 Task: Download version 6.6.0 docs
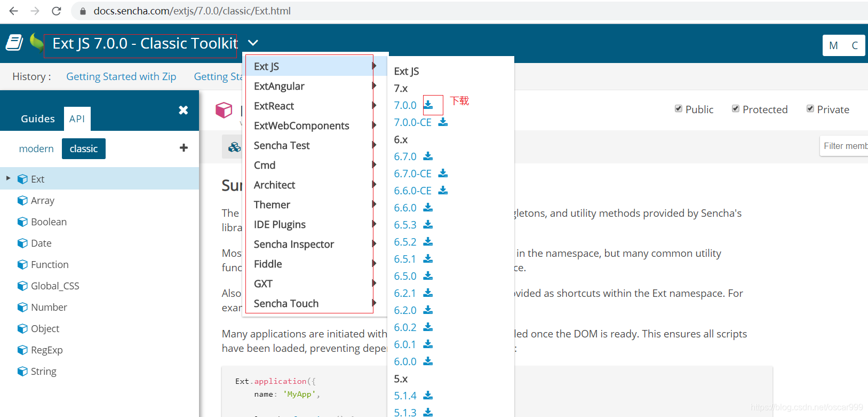428,208
